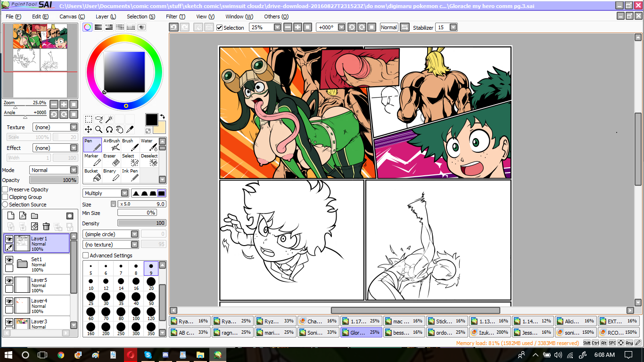This screenshot has height=362, width=644.
Task: Expand the (no texture) brush dropdown
Action: 110,245
